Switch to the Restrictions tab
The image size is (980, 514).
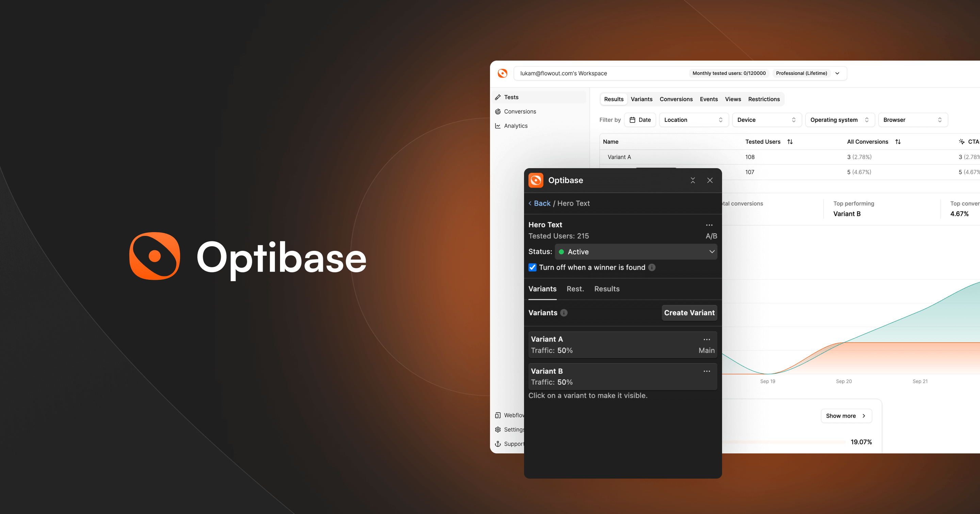click(764, 99)
